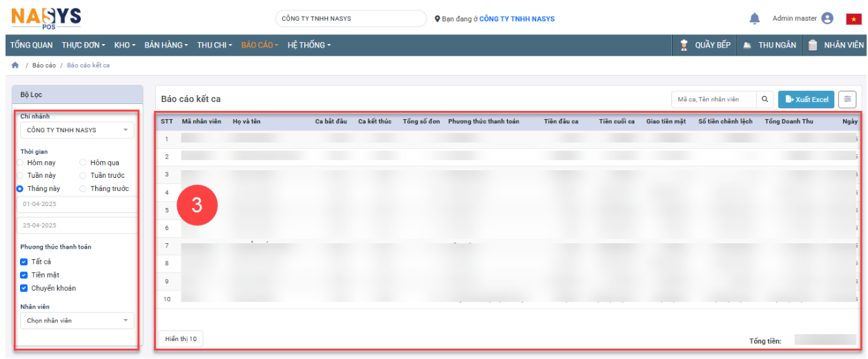Expand the Chi nhánh branch dropdown

point(77,130)
